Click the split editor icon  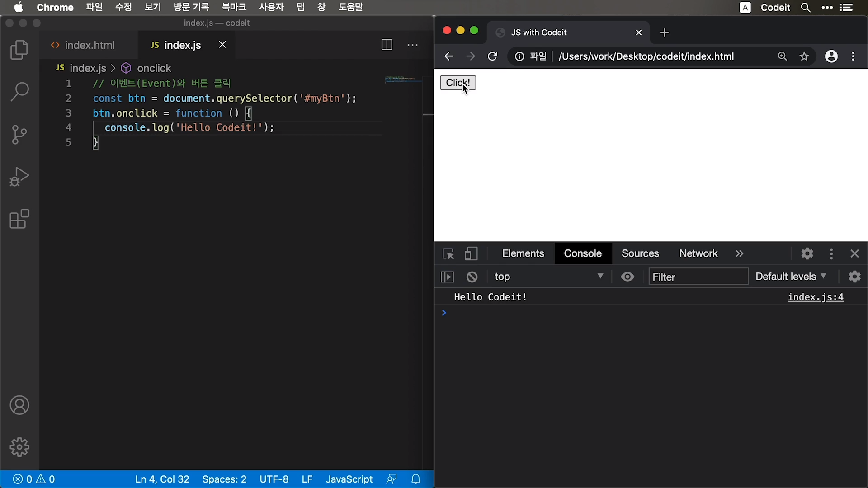tap(387, 45)
